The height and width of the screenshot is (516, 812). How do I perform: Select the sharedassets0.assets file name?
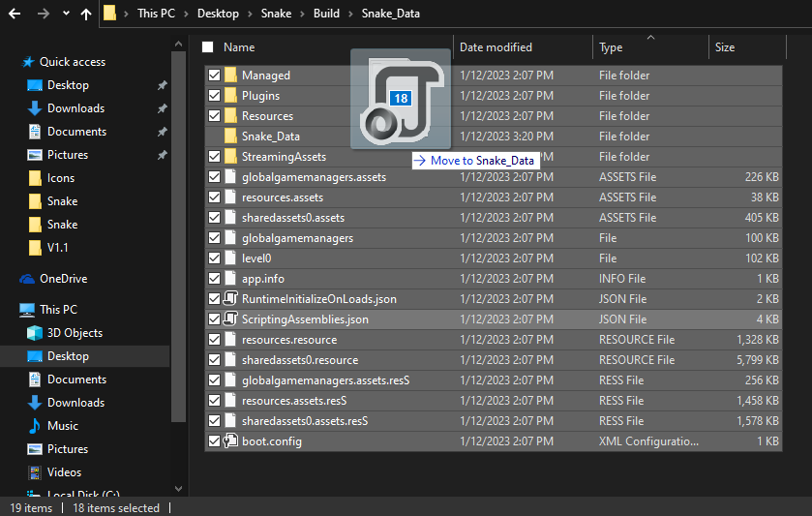(x=293, y=218)
